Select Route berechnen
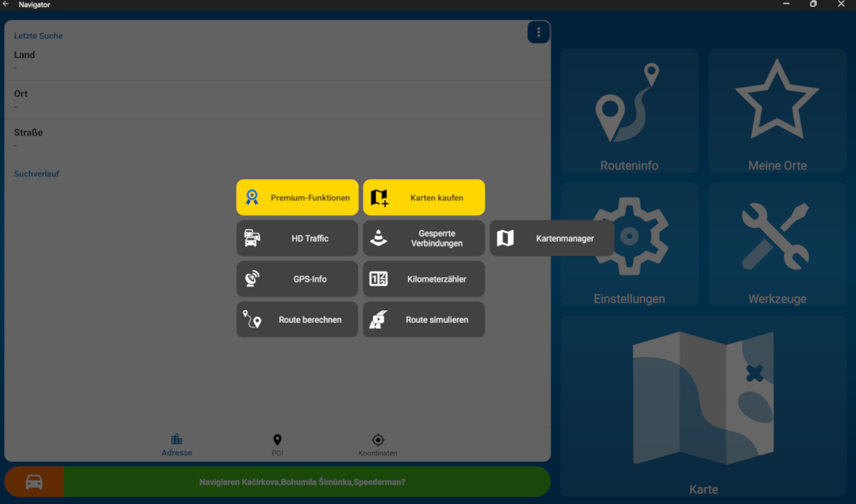856x504 pixels. [297, 319]
